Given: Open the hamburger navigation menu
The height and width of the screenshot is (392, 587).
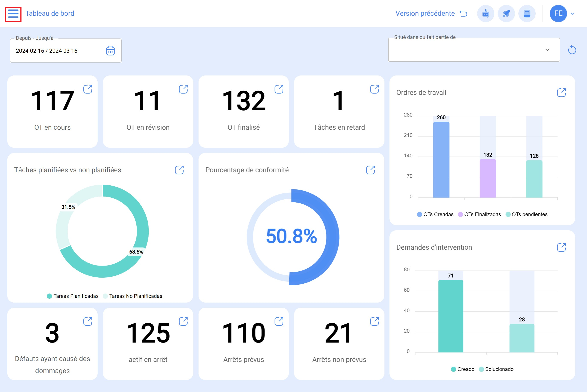Looking at the screenshot, I should pos(13,14).
